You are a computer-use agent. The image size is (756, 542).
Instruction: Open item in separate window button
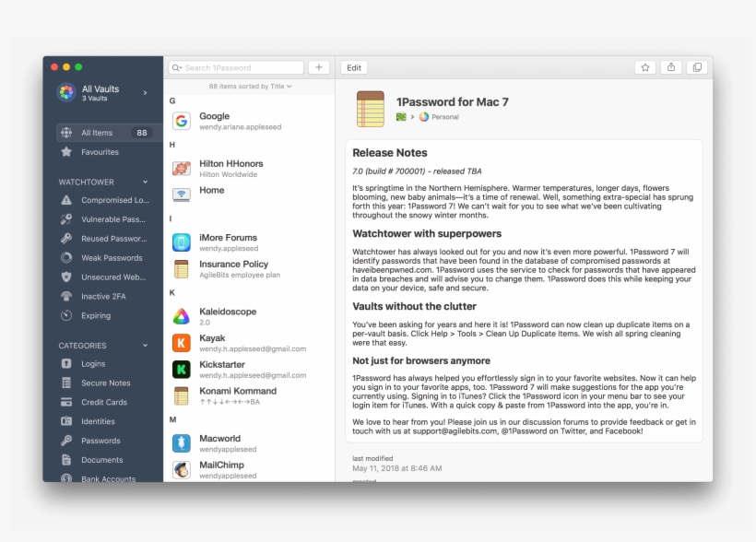pos(697,67)
